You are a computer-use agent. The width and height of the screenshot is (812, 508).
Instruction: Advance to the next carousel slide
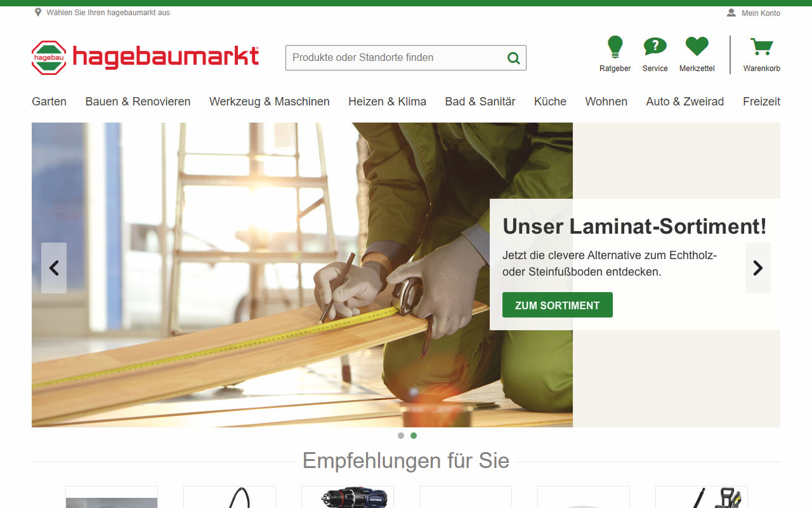tap(757, 268)
